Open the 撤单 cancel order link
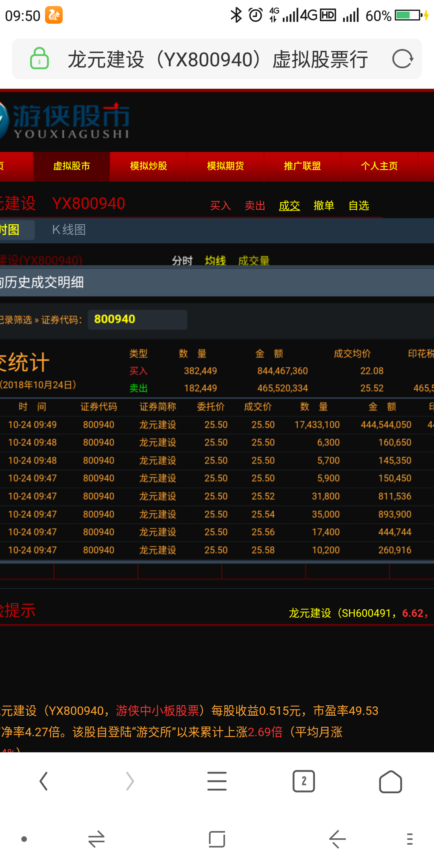The image size is (434, 868). 324,206
